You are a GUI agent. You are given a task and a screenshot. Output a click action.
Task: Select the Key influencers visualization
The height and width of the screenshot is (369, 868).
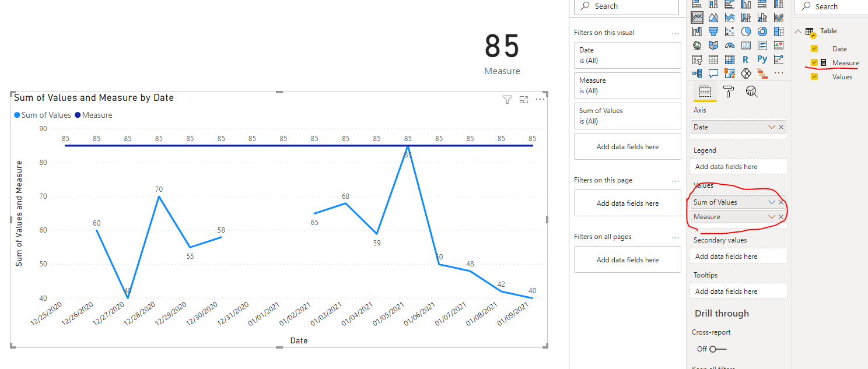(779, 59)
